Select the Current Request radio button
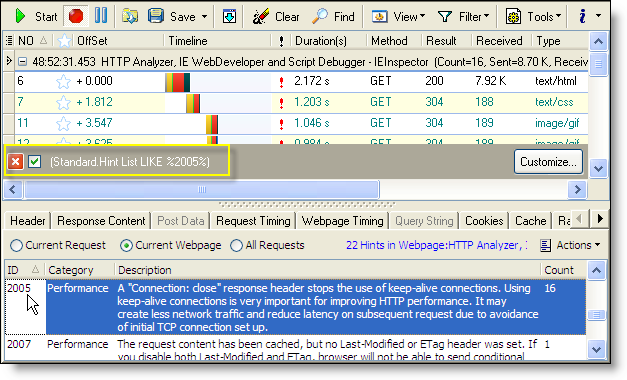This screenshot has height=380, width=627. point(16,245)
